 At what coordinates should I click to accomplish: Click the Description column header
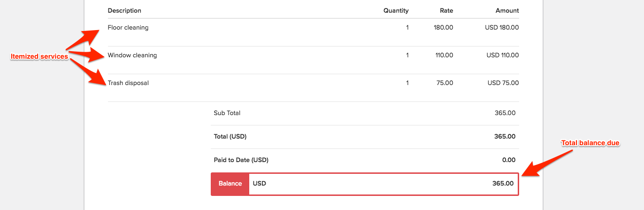(124, 10)
